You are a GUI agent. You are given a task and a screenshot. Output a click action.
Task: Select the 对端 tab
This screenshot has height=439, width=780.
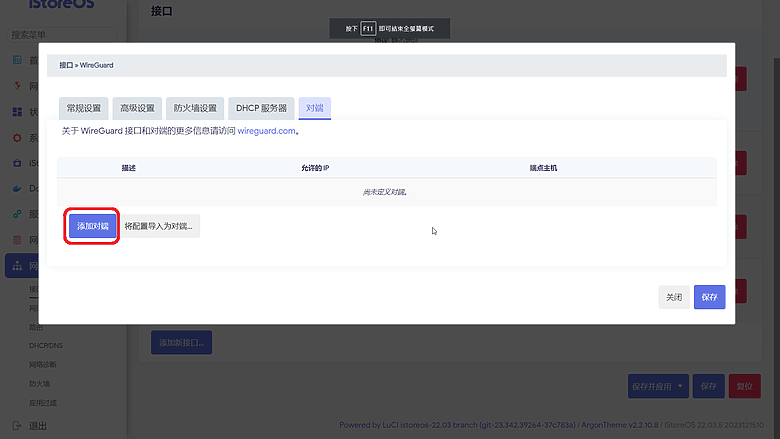tap(314, 108)
